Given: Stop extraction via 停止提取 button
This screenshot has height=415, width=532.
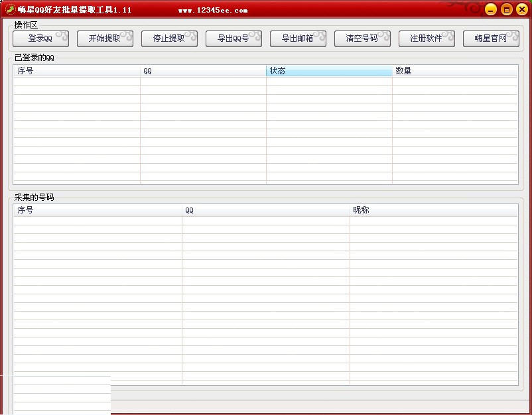Looking at the screenshot, I should [x=169, y=38].
